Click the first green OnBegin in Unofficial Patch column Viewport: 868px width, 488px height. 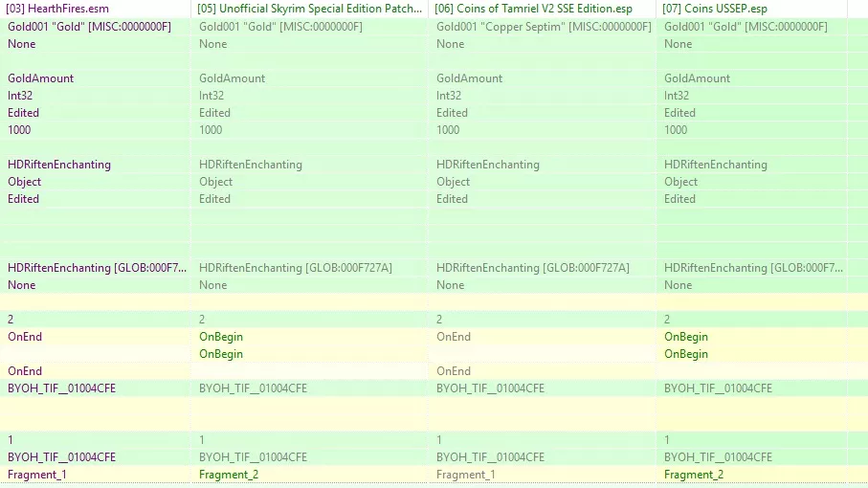tap(221, 337)
